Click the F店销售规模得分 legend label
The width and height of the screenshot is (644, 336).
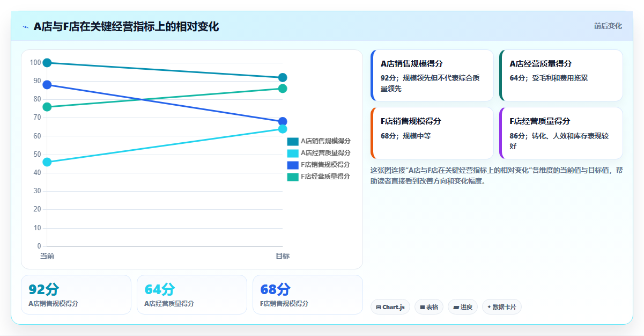tap(325, 165)
